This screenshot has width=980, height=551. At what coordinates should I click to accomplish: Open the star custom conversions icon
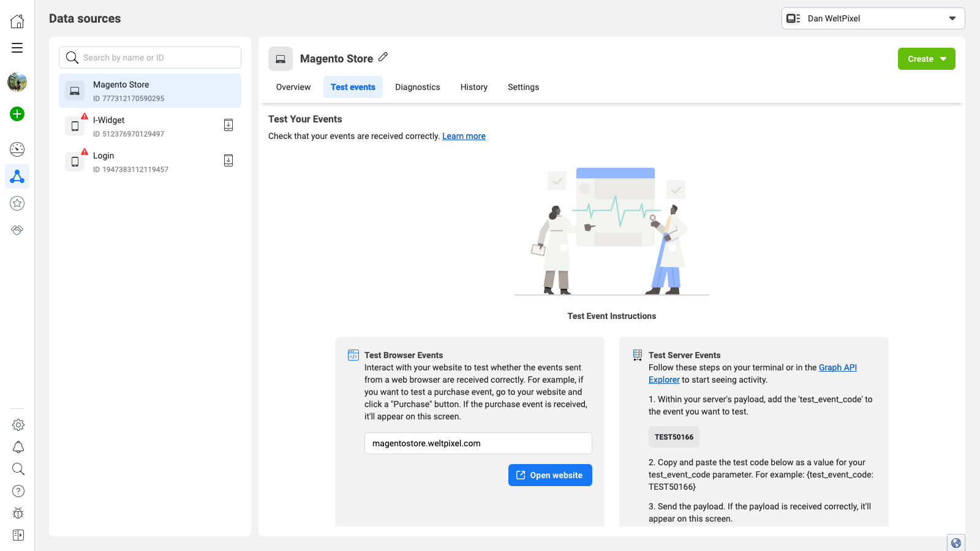[17, 203]
